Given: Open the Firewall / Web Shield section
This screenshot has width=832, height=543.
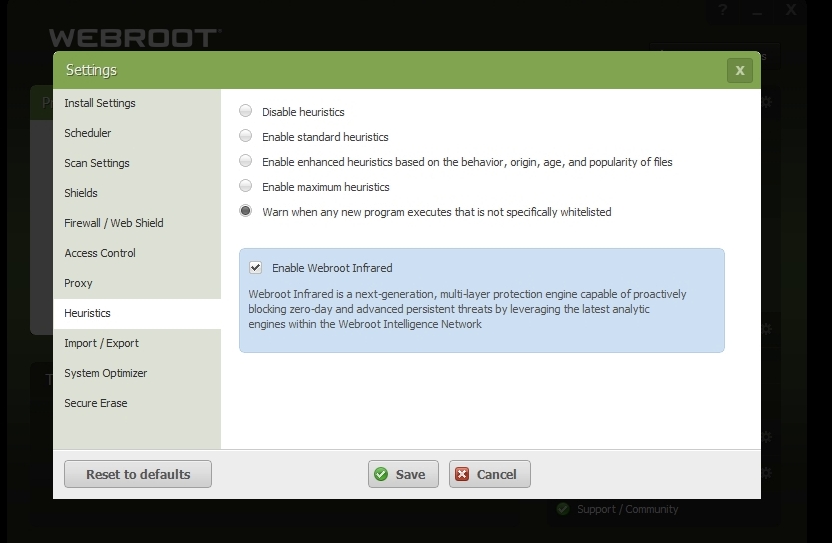Looking at the screenshot, I should [x=114, y=223].
